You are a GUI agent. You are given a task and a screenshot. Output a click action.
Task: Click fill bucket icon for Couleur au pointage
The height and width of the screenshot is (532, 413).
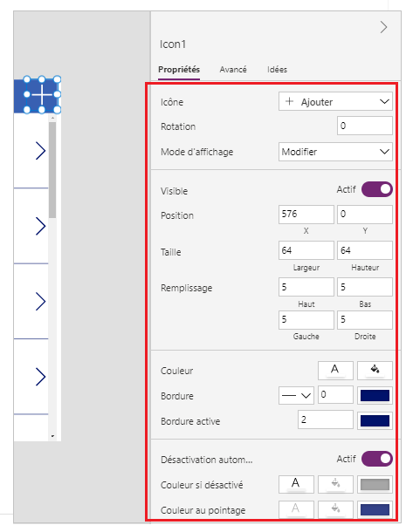coord(335,509)
